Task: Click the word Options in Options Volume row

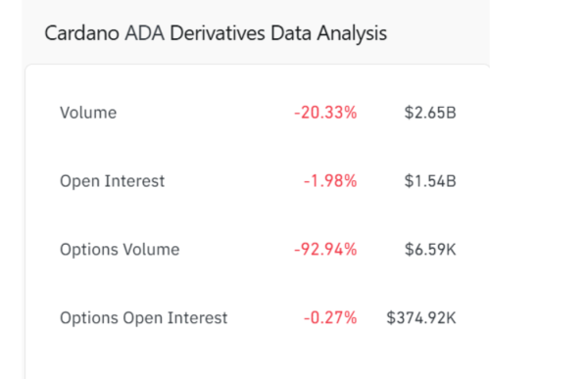Action: (x=89, y=250)
